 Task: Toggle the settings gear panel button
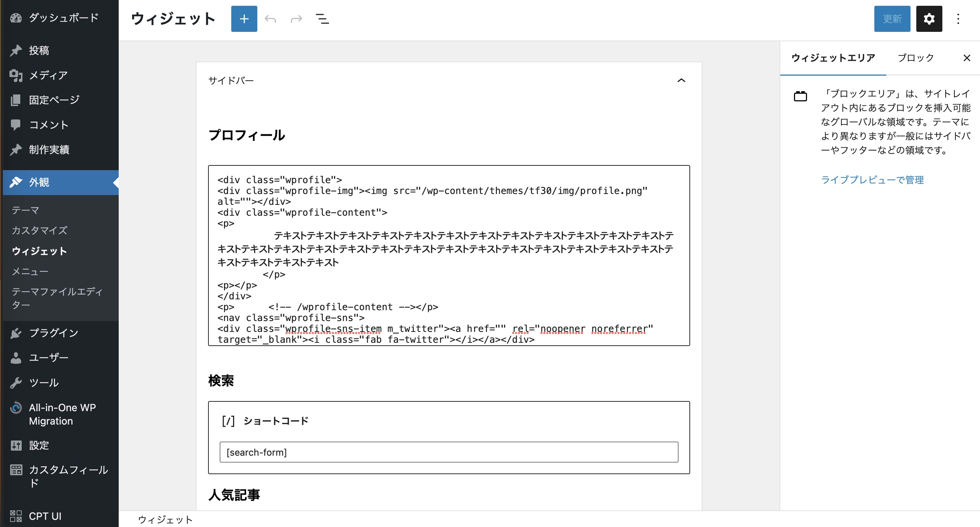[x=929, y=19]
